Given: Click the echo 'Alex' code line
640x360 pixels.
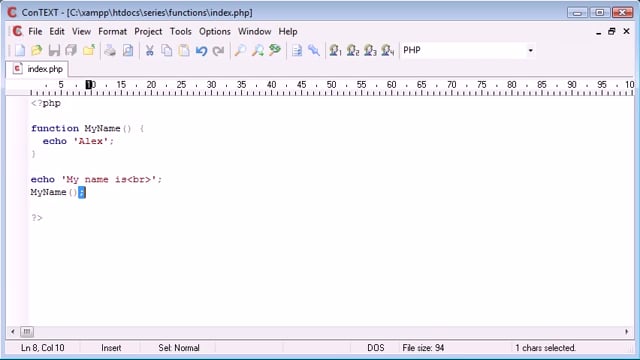Looking at the screenshot, I should (x=78, y=141).
